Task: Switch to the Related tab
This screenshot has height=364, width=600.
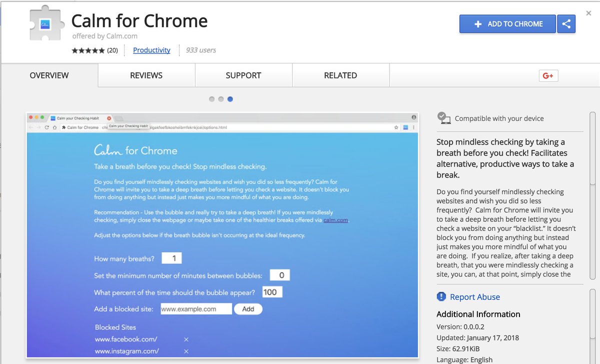Action: point(340,75)
